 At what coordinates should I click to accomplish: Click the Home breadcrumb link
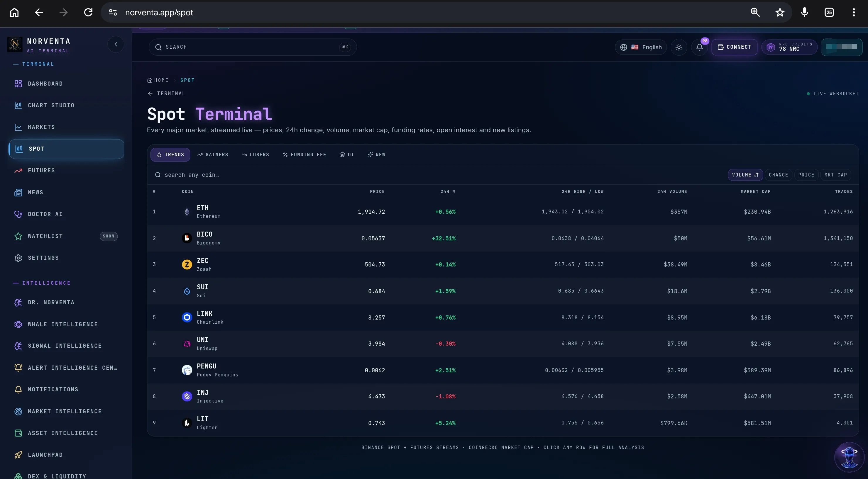click(x=158, y=80)
